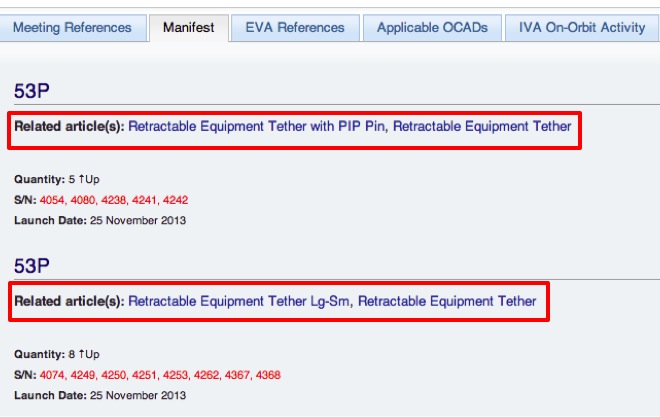The width and height of the screenshot is (660, 417).
Task: Click serial number 4249
Action: 82,375
